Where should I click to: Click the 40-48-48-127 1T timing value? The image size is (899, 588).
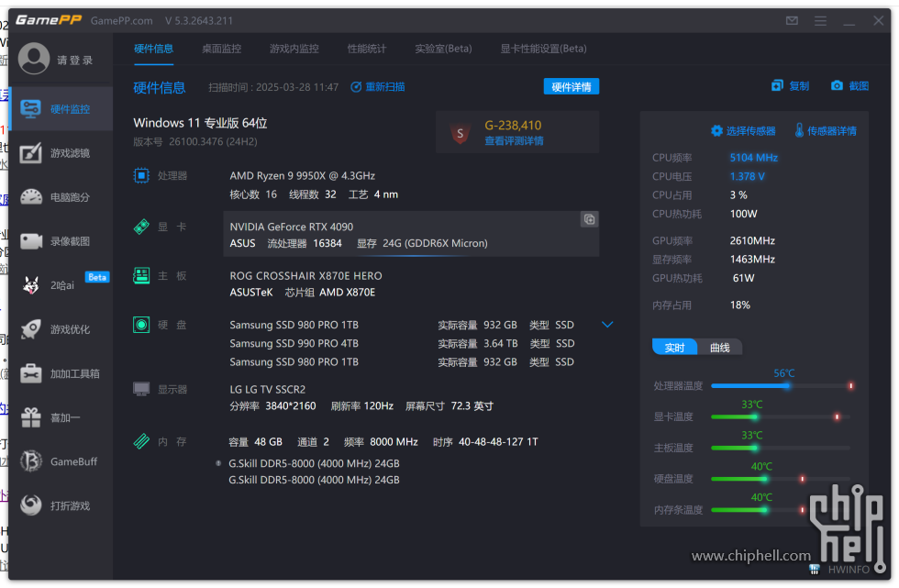coord(498,442)
